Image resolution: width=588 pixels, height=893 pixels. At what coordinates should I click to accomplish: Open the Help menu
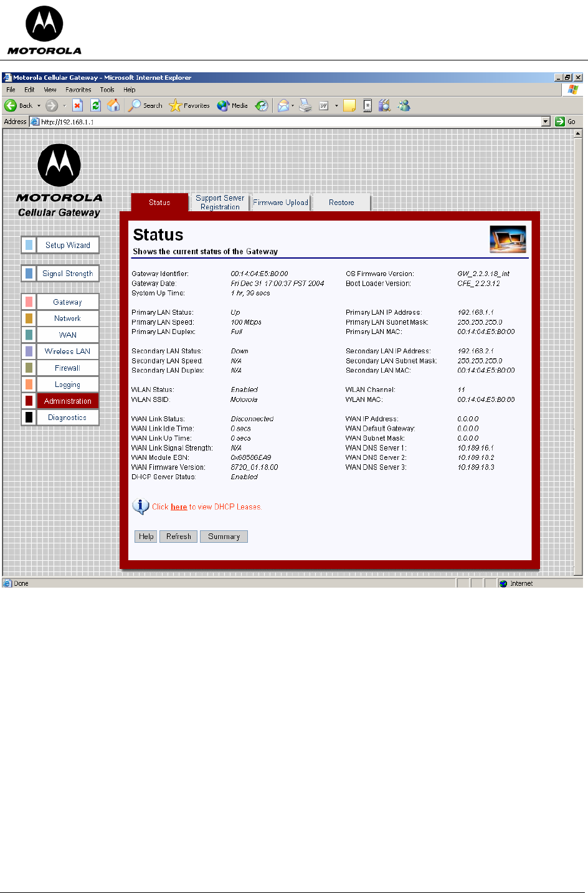pos(129,90)
